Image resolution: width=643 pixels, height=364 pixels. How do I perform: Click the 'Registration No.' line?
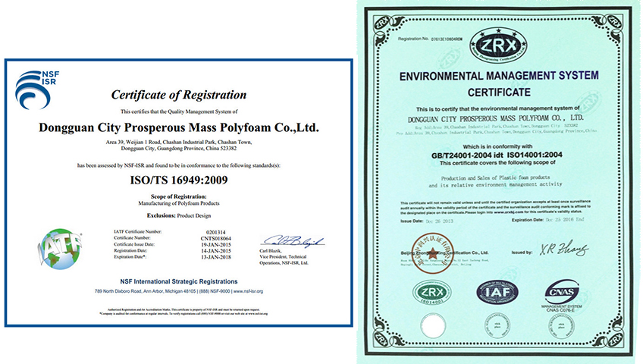430,39
